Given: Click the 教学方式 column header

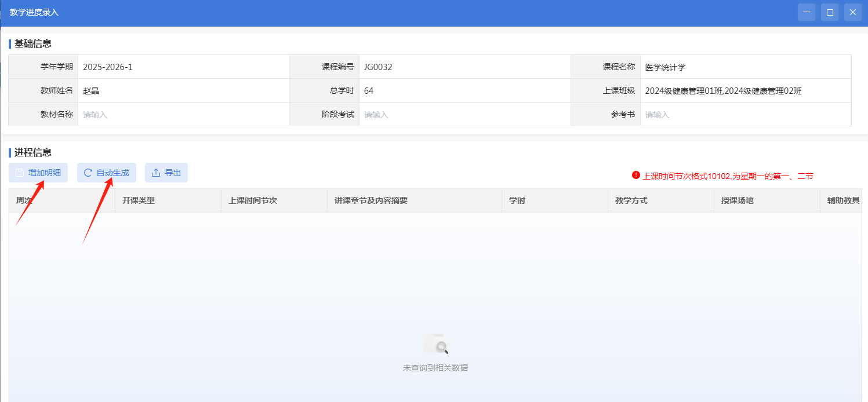Looking at the screenshot, I should (631, 200).
